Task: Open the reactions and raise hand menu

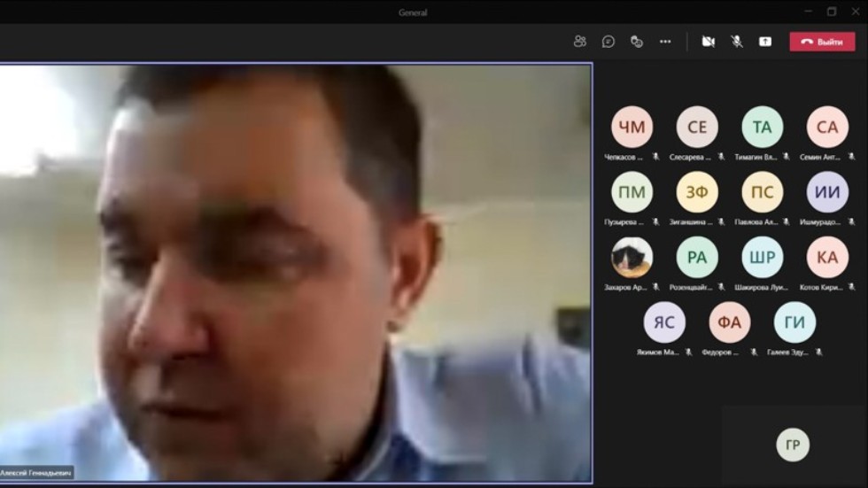Action: pyautogui.click(x=637, y=42)
